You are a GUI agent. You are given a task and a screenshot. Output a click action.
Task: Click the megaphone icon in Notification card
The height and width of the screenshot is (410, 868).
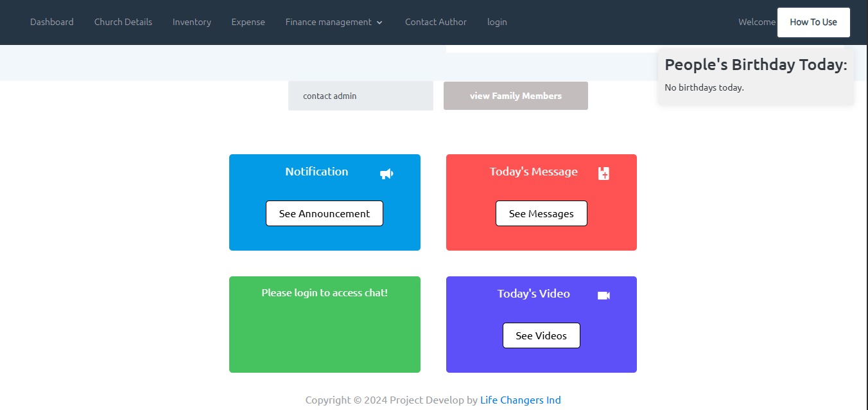pos(386,174)
